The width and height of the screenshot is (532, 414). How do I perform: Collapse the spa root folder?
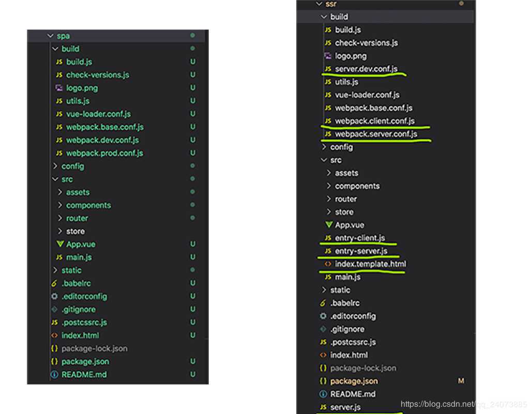click(50, 36)
